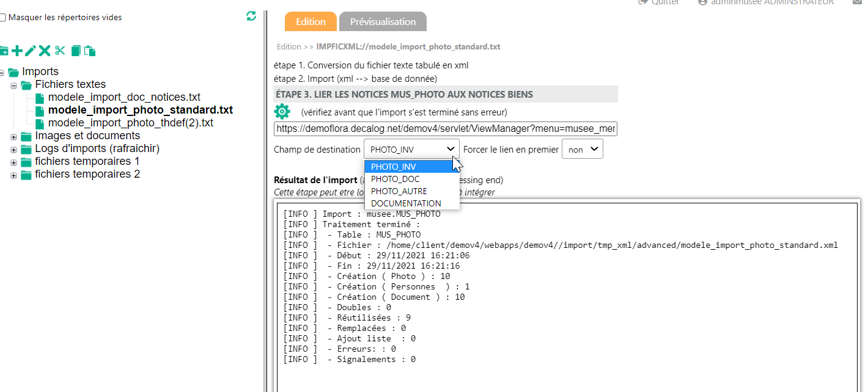Click étape 2 Import xml vers base
This screenshot has width=868, height=392.
coord(355,79)
